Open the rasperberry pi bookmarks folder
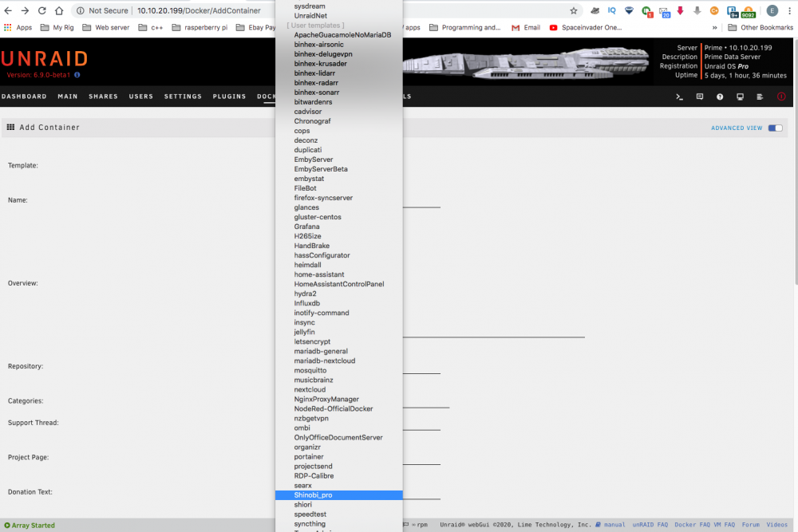The height and width of the screenshot is (532, 798). pos(200,27)
